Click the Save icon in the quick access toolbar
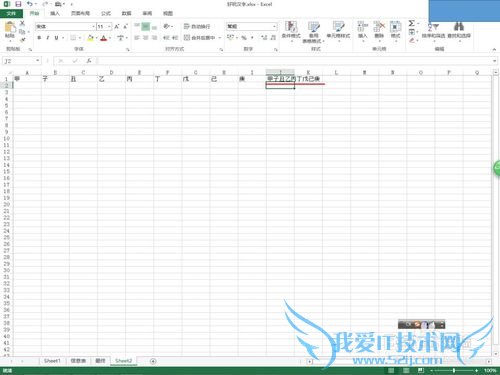The height and width of the screenshot is (375, 500). 18,4
